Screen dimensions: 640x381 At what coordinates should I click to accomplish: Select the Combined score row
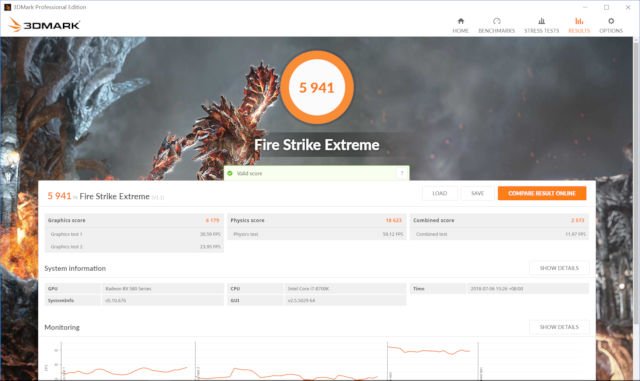499,220
